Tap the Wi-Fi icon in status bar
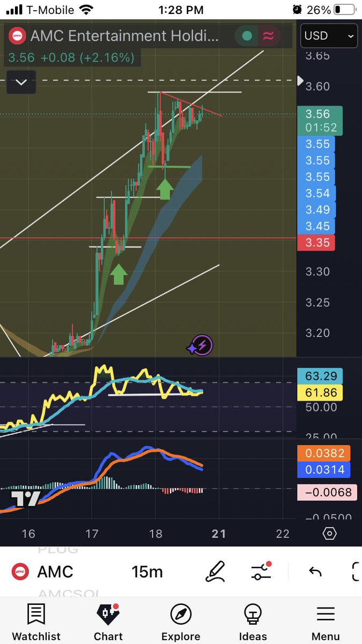This screenshot has height=644, width=362. click(x=85, y=10)
